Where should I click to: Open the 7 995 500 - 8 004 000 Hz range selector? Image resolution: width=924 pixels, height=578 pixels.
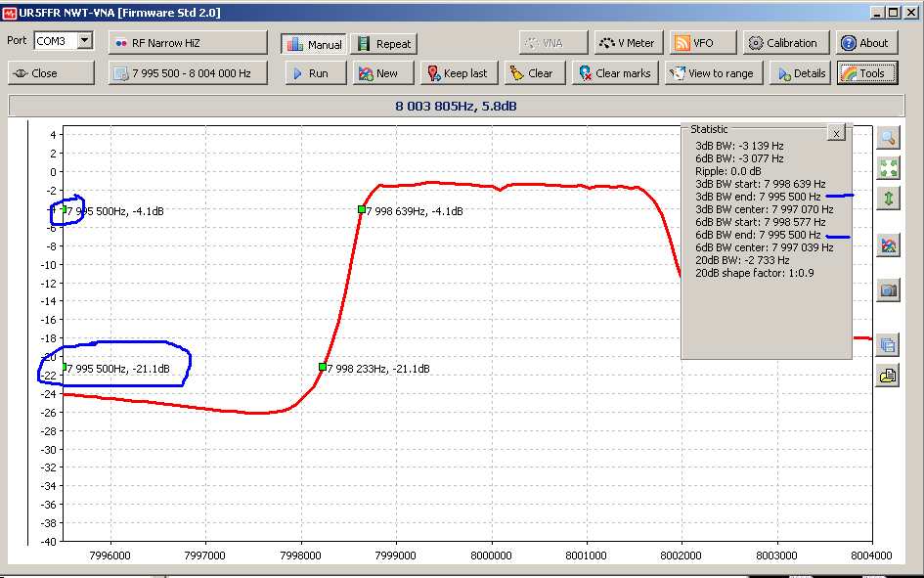point(187,73)
